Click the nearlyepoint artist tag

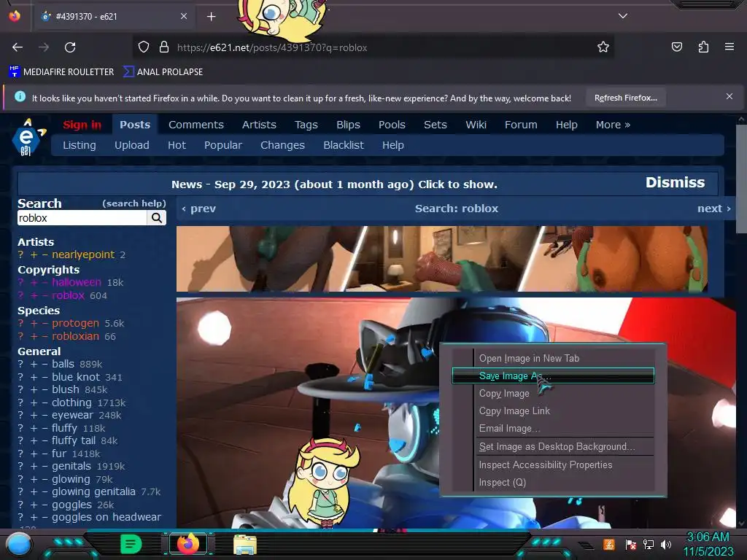(83, 254)
